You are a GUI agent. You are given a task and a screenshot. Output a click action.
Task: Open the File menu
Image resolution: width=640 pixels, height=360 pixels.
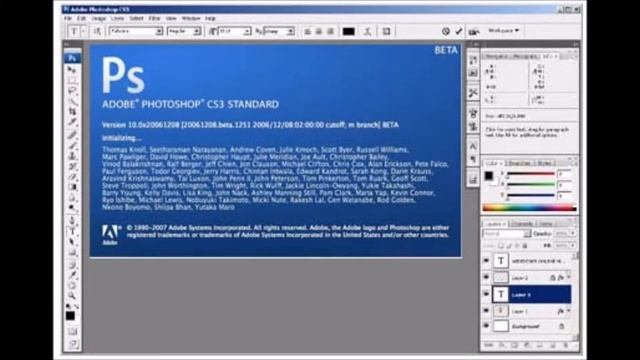coord(68,18)
